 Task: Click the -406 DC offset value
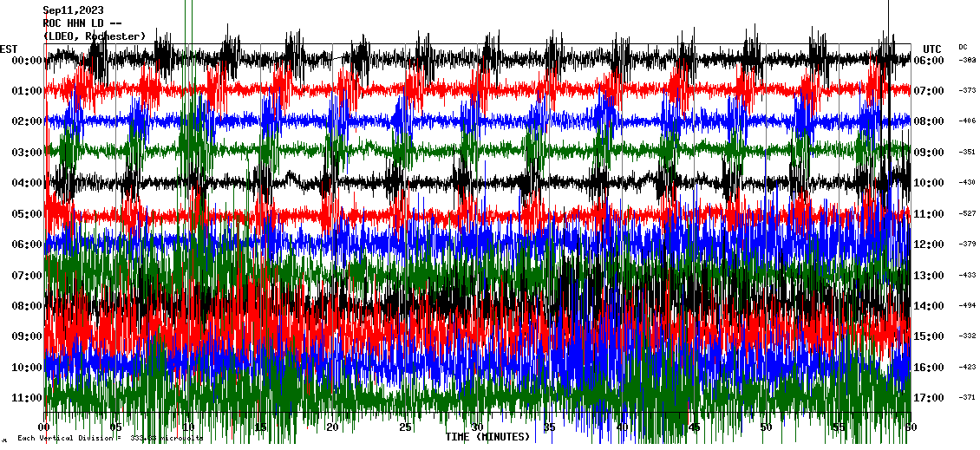(x=967, y=121)
